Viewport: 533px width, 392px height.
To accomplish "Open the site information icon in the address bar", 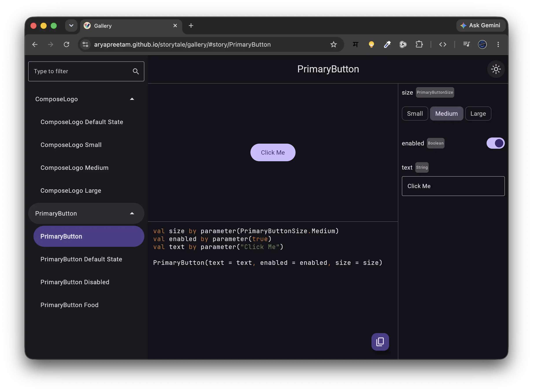I will pyautogui.click(x=85, y=44).
